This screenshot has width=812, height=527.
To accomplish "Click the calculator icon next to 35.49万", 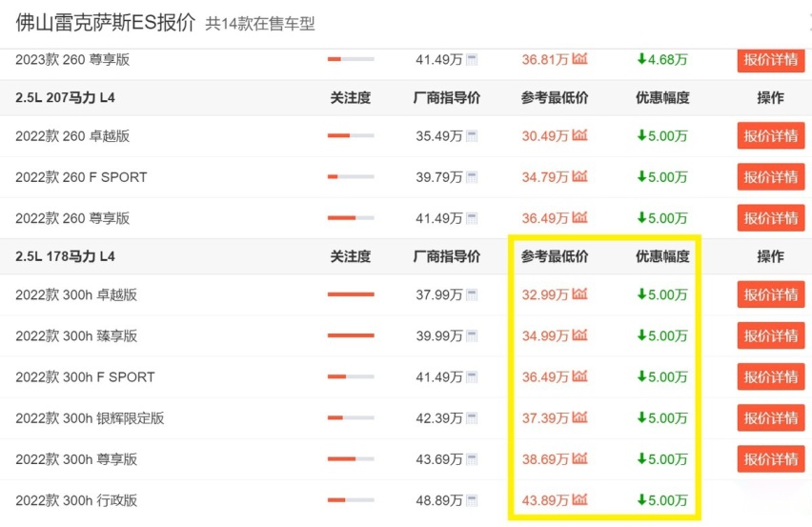I will (x=472, y=136).
